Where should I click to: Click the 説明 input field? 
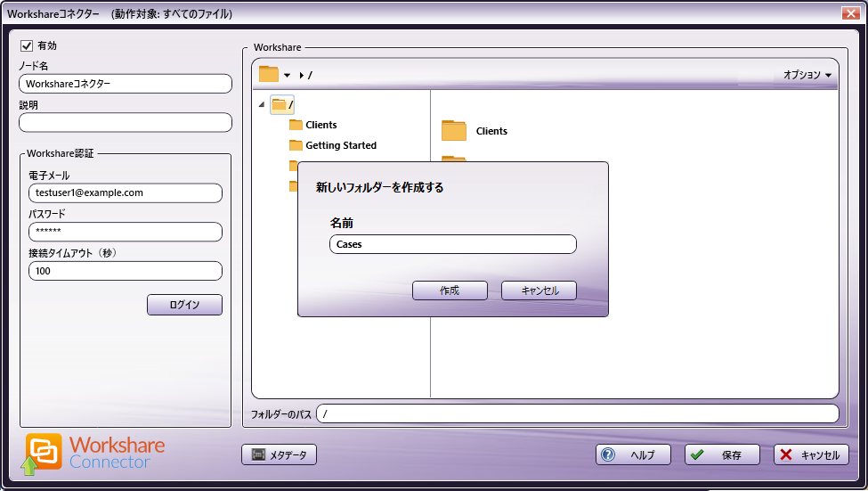click(126, 122)
